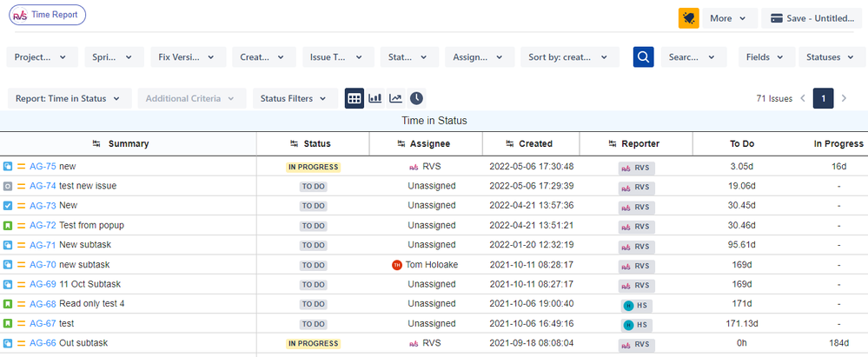Click the Reporter column sort icon

pyautogui.click(x=613, y=144)
